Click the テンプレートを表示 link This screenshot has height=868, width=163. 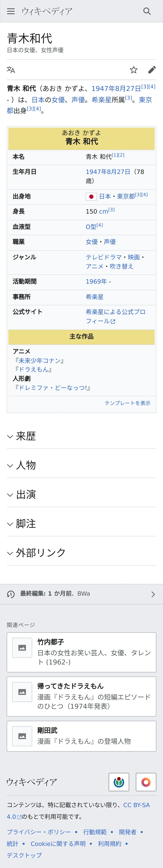pos(128,403)
